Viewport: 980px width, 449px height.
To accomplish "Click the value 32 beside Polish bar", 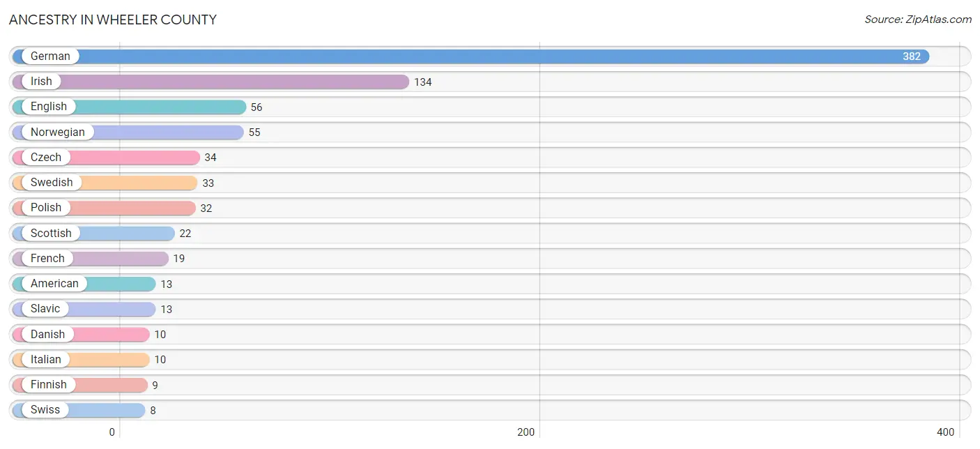I will [x=206, y=208].
